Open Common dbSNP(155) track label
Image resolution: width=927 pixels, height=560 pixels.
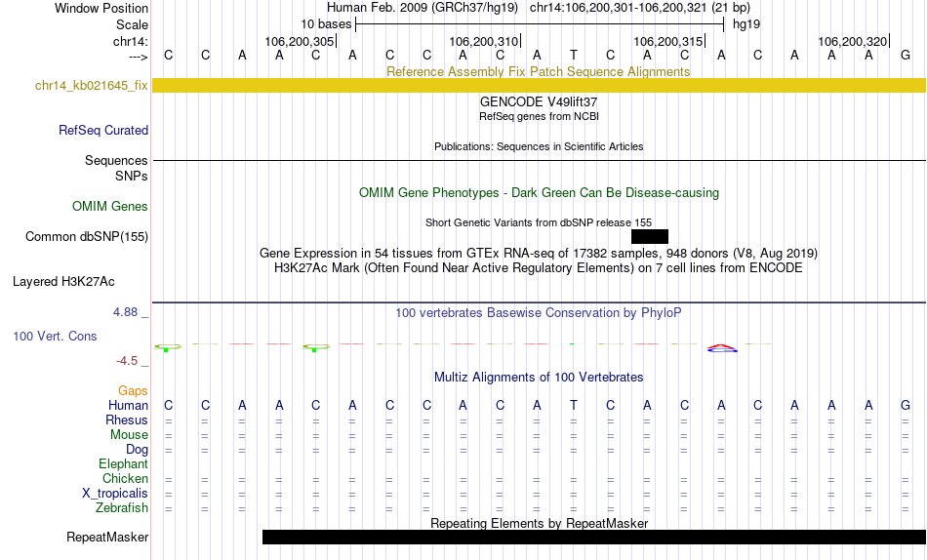coord(87,236)
